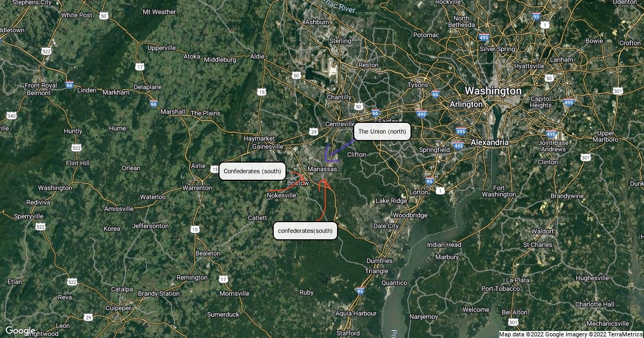The height and width of the screenshot is (338, 644).
Task: Click the Route 17 shield near Morrisville
Action: pyautogui.click(x=223, y=280)
